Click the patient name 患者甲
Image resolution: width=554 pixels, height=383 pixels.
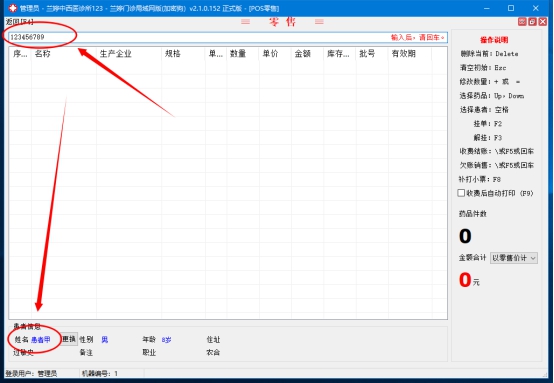[x=41, y=340]
